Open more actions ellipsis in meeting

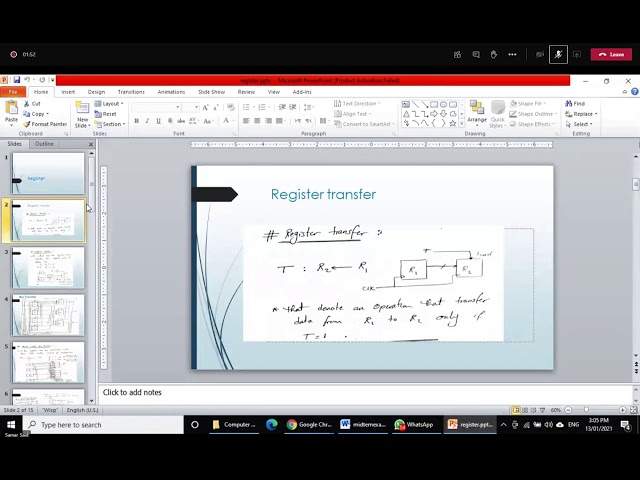point(512,54)
